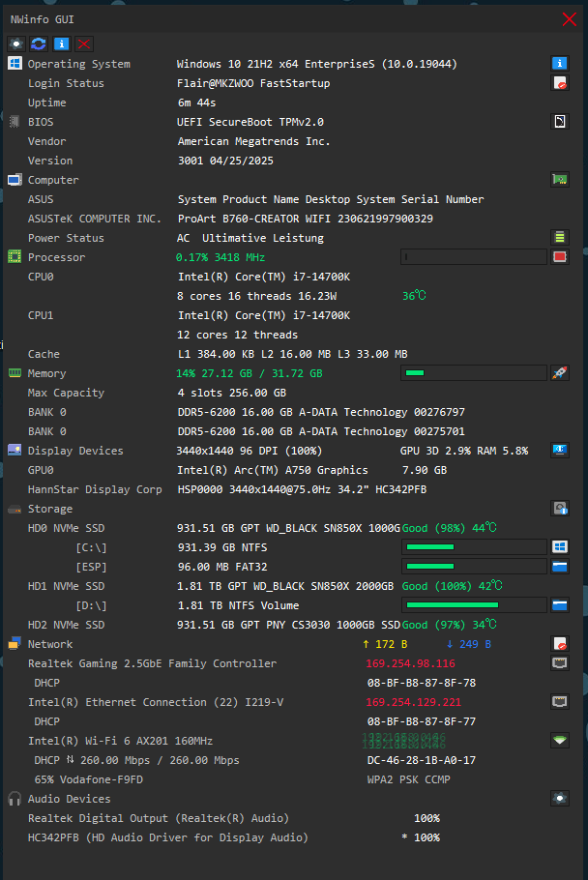
Task: Click the rocket memory cleanup button
Action: pyautogui.click(x=559, y=372)
